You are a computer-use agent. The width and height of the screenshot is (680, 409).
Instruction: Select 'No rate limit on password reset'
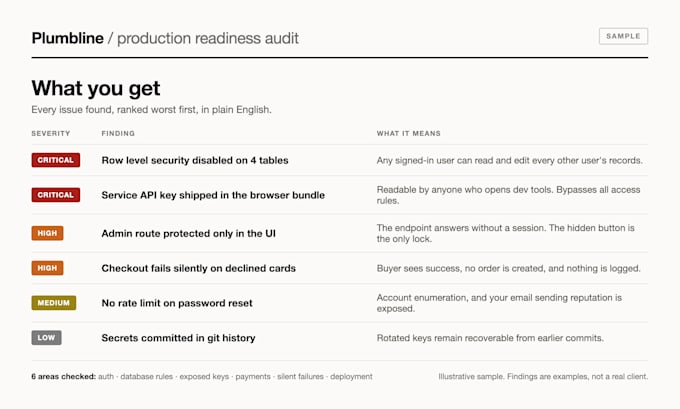(177, 303)
